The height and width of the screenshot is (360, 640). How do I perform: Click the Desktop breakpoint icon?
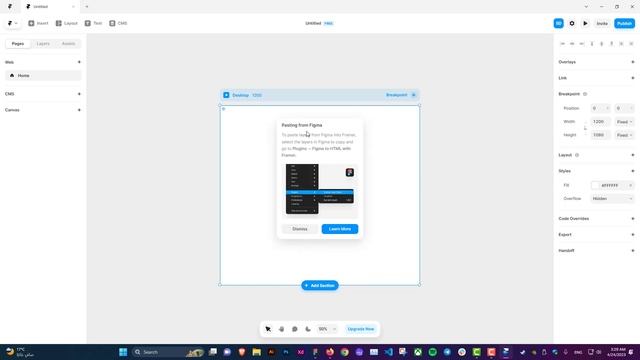226,95
